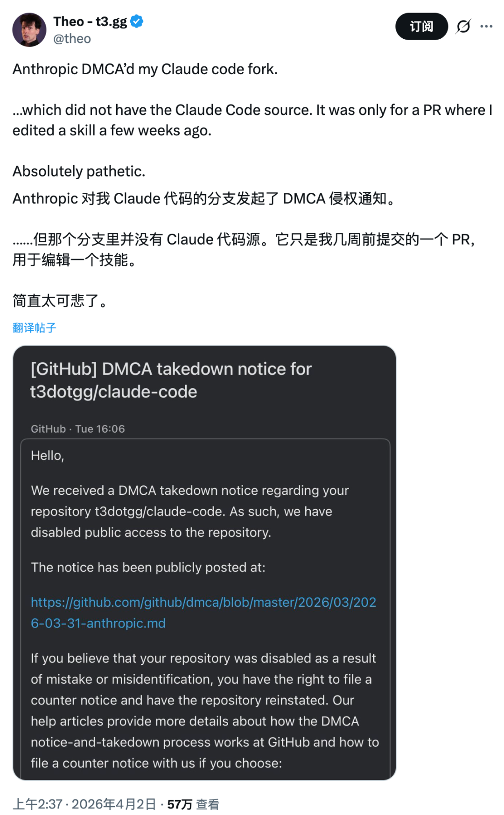The width and height of the screenshot is (504, 815).
Task: Click the "Anthropic DMCA'd my Claude code fork" line
Action: coord(145,69)
